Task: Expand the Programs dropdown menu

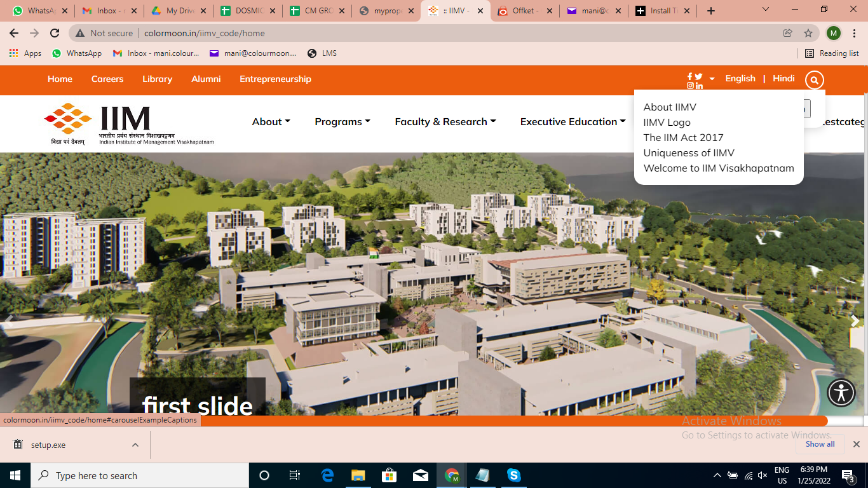Action: (x=342, y=122)
